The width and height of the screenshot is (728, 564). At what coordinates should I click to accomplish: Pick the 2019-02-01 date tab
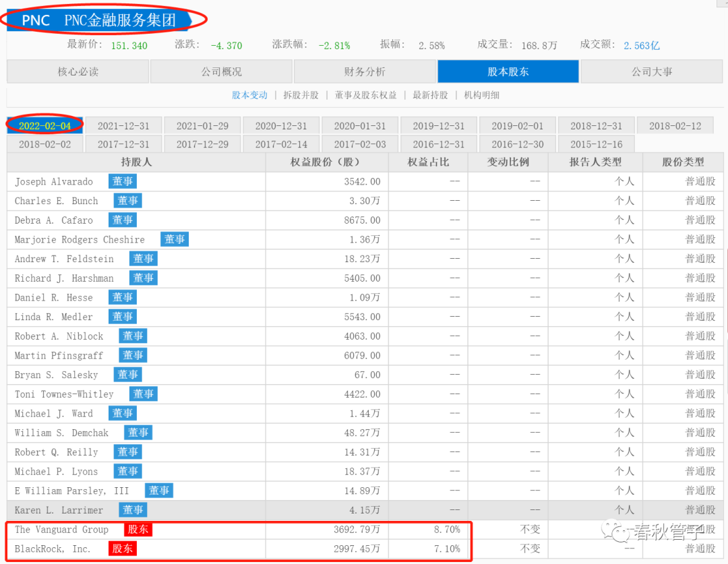[518, 125]
